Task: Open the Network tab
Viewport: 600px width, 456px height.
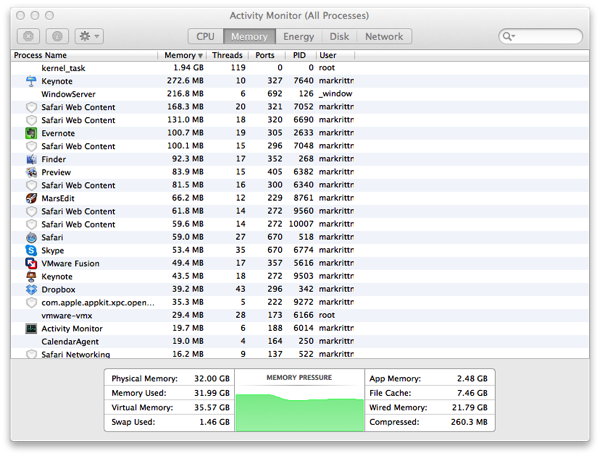Action: pyautogui.click(x=384, y=36)
